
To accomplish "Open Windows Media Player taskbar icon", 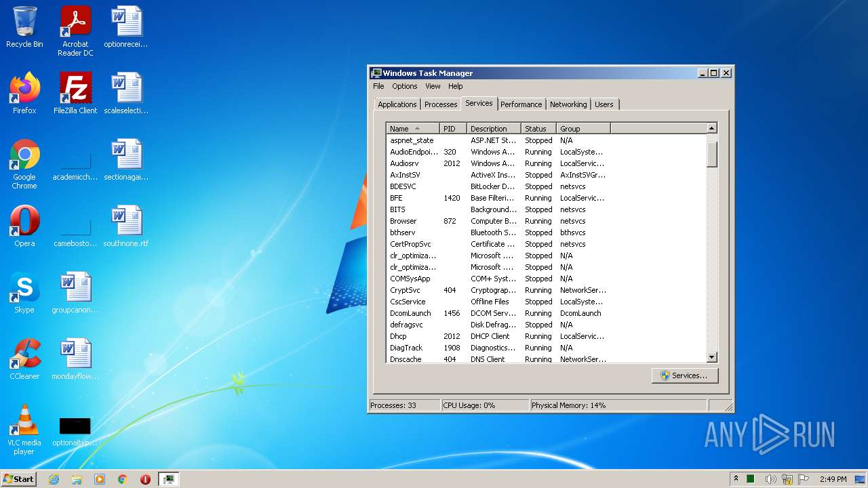I will 100,479.
